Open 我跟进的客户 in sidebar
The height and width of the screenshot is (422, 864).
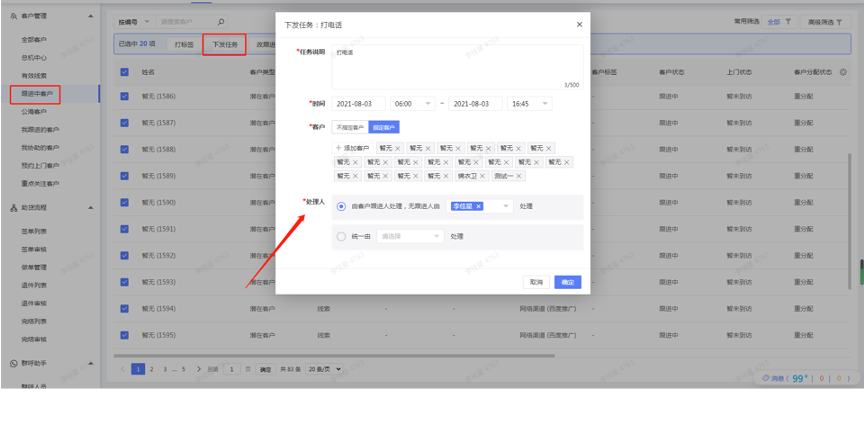[x=40, y=129]
